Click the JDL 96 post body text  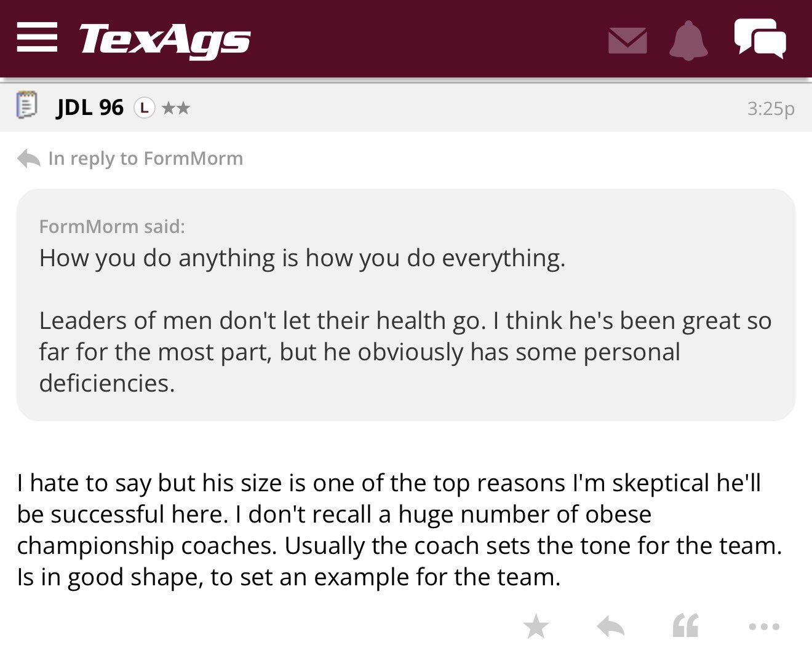tap(399, 529)
